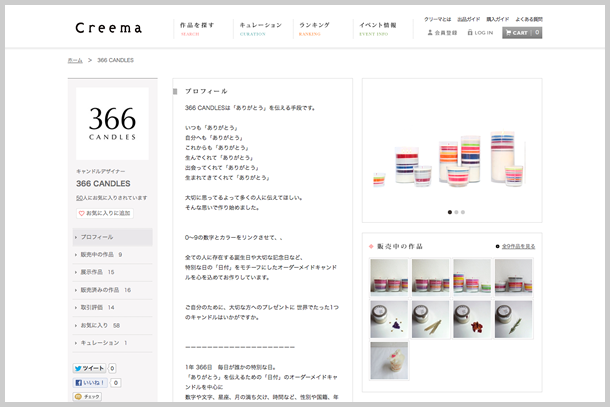Screen dimensions: 610x407
Task: Click the 50人 favorites count link
Action: 79,198
